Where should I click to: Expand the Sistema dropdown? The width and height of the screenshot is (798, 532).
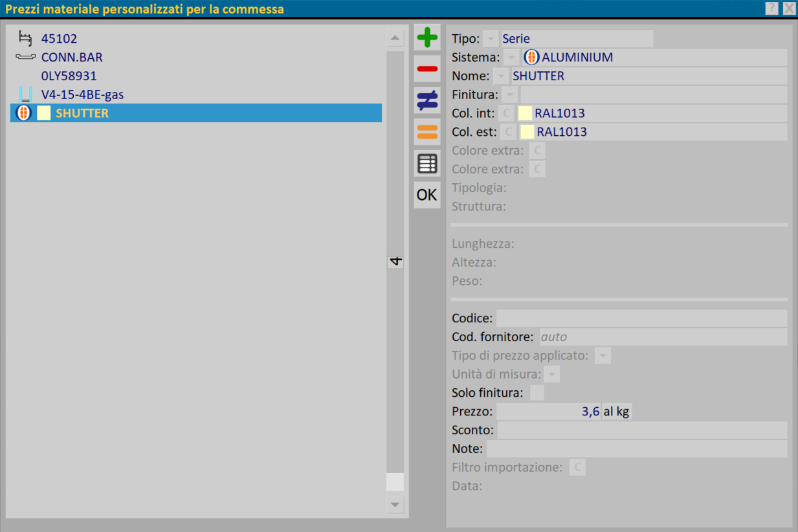coord(511,58)
